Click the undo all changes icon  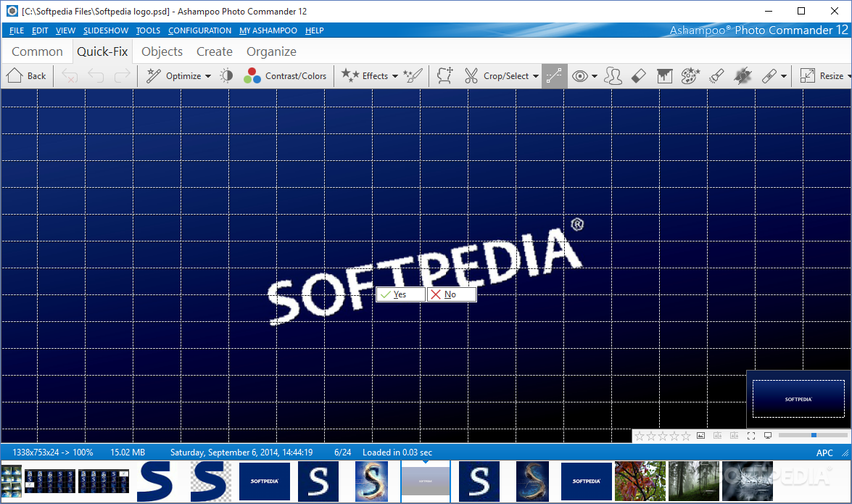point(70,76)
